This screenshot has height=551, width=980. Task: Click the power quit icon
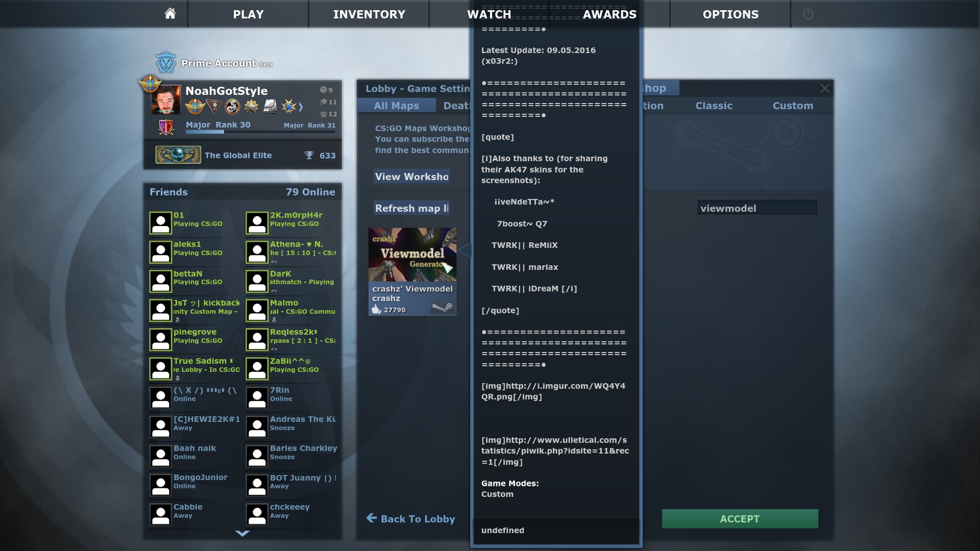(x=808, y=14)
